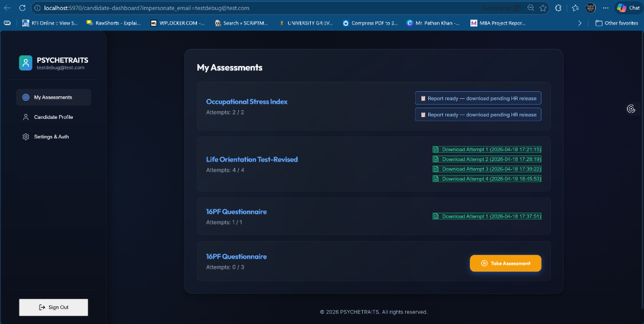
Task: Open WPLOCKER.COM bookmark
Action: (177, 23)
